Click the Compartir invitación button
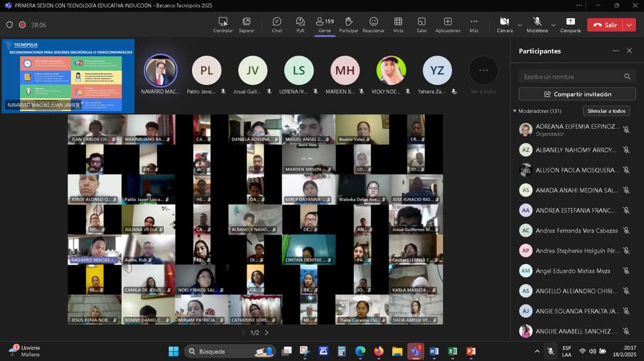 [x=577, y=94]
